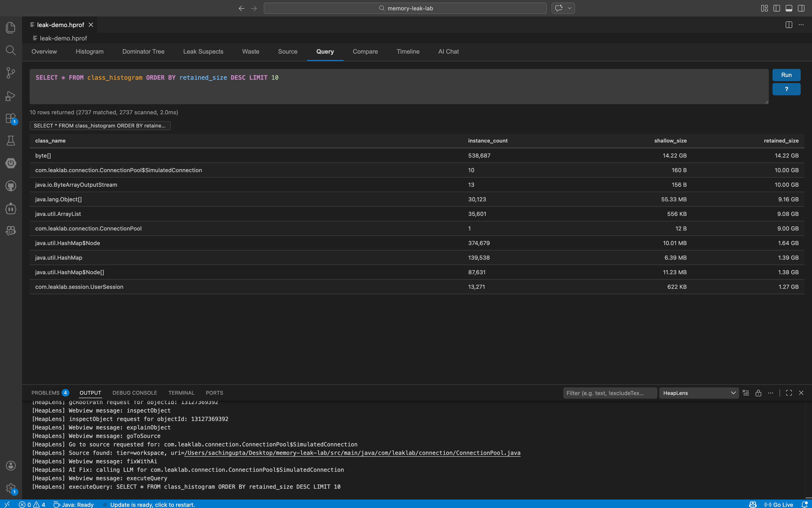Open the GitHub view in the activity bar
812x508 pixels.
pyautogui.click(x=10, y=186)
